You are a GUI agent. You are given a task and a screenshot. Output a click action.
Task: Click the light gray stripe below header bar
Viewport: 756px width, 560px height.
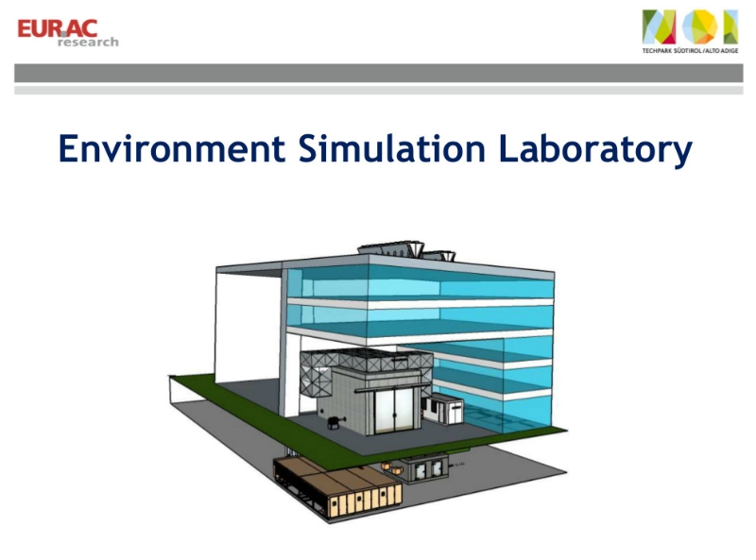click(378, 91)
